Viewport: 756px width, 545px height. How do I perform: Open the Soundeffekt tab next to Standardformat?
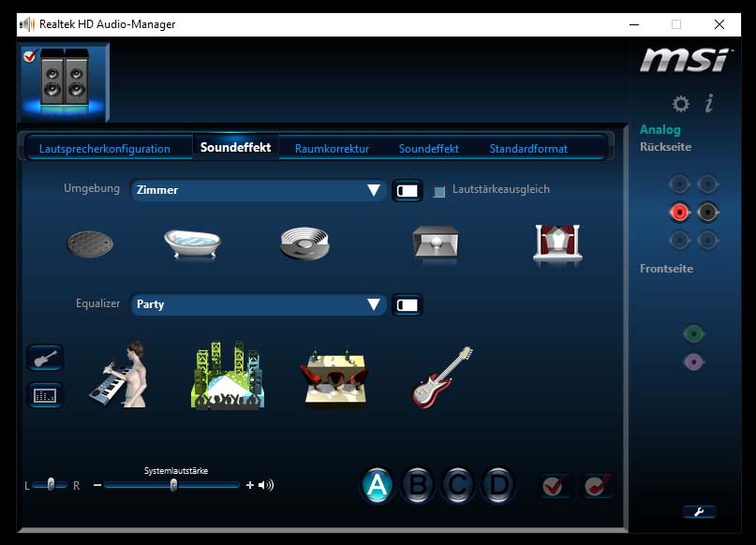(429, 148)
